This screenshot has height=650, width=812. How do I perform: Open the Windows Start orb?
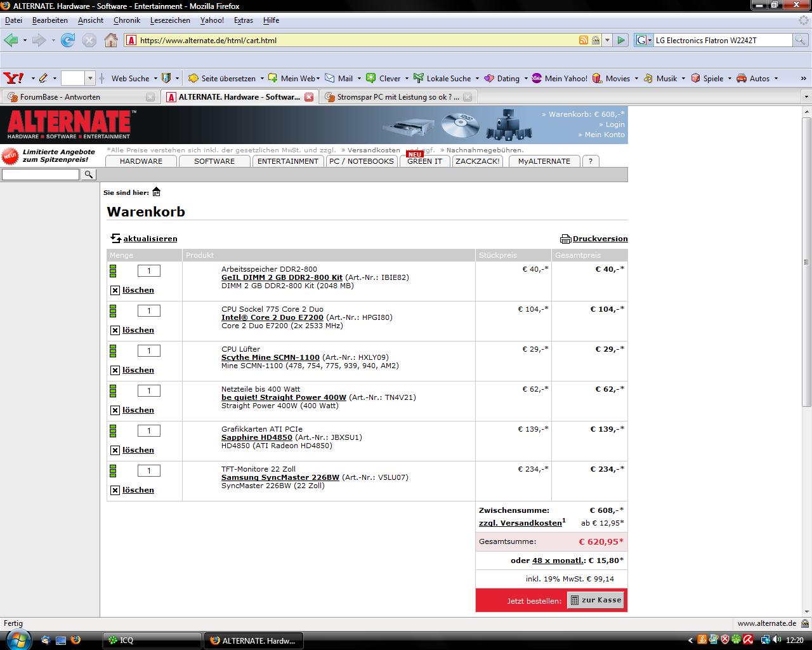[18, 639]
